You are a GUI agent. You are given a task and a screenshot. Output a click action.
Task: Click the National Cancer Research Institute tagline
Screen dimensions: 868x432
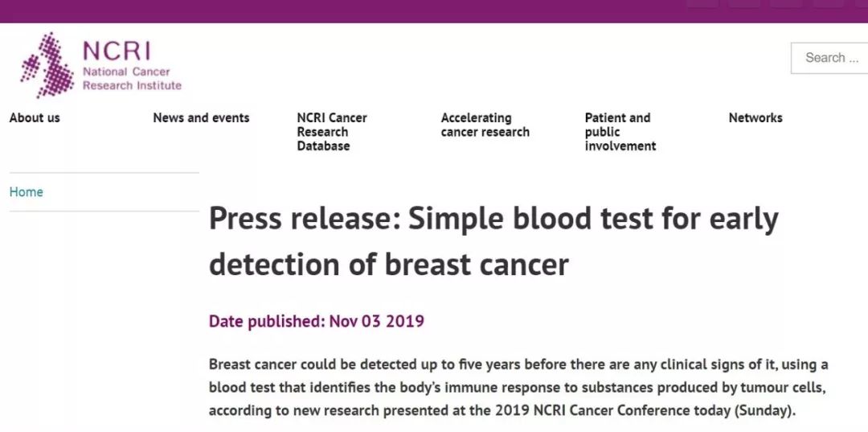[x=132, y=79]
